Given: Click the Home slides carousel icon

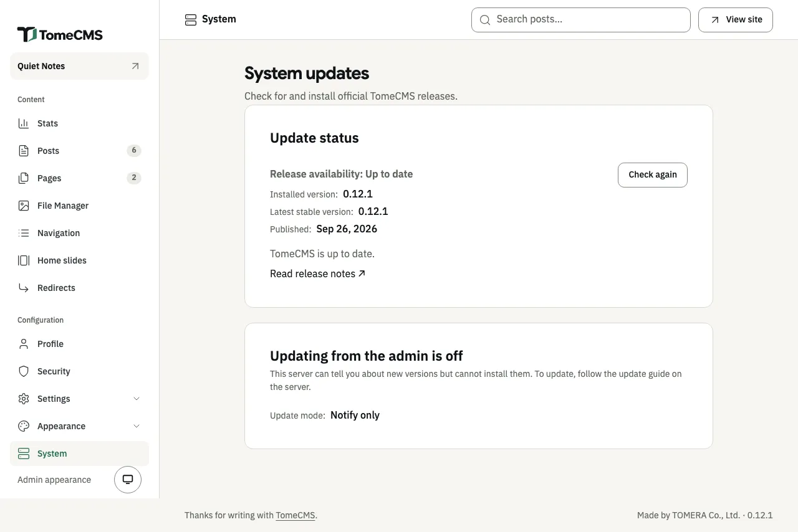Looking at the screenshot, I should coord(24,260).
